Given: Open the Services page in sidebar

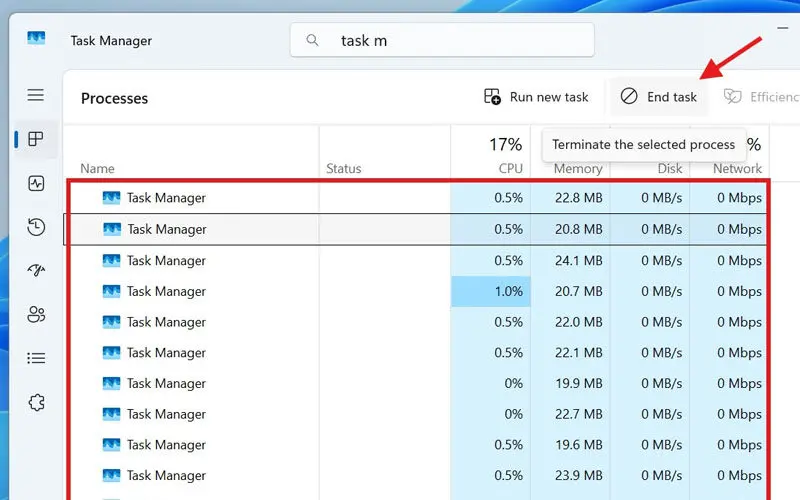Looking at the screenshot, I should pos(36,403).
